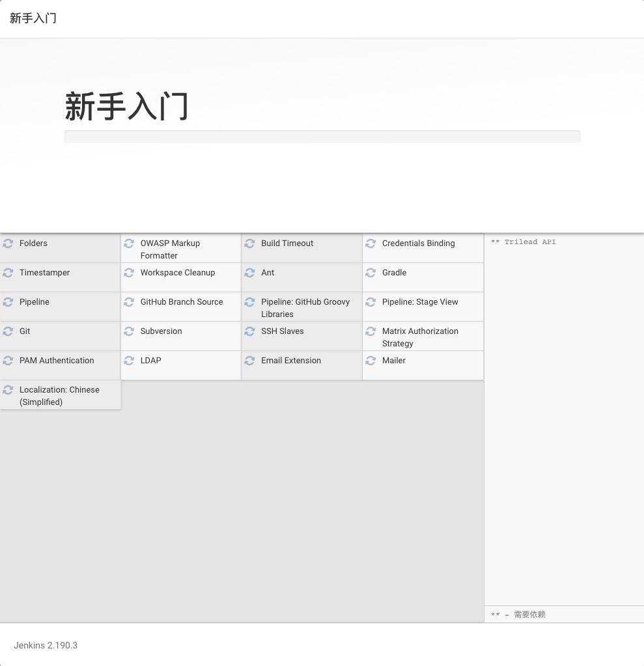The image size is (644, 666).
Task: Click the Trilead API log entry
Action: [523, 242]
